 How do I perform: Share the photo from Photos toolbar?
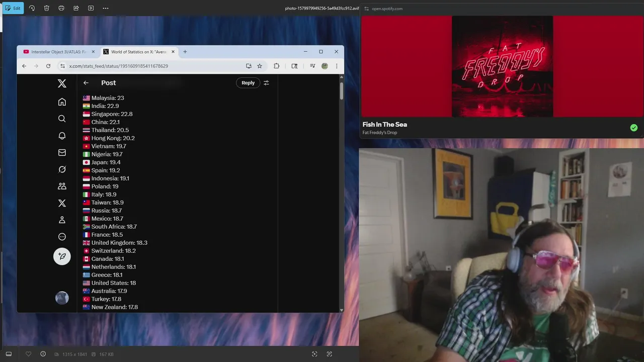(76, 8)
